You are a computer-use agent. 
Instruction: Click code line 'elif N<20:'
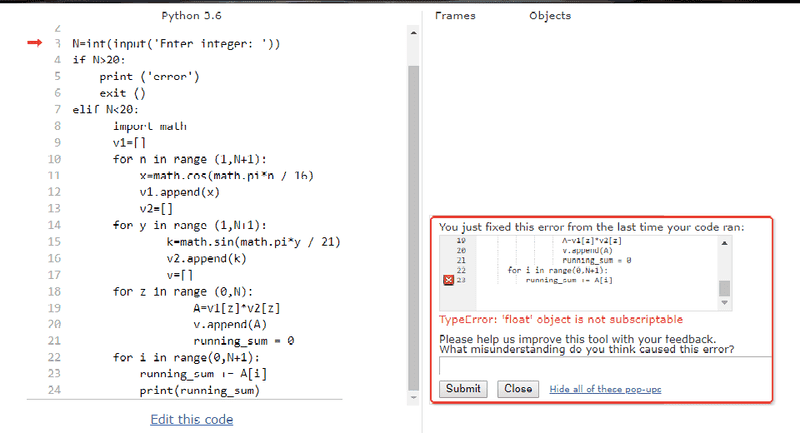105,110
